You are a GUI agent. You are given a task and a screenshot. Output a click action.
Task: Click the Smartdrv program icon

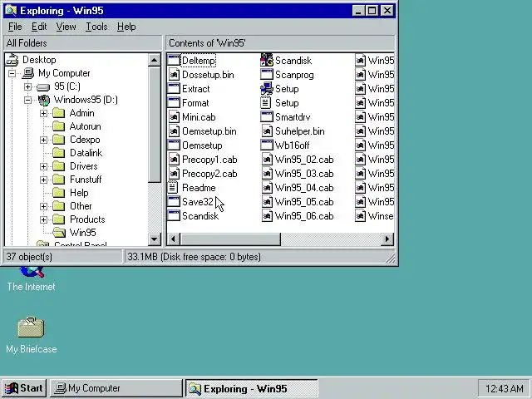tap(267, 117)
